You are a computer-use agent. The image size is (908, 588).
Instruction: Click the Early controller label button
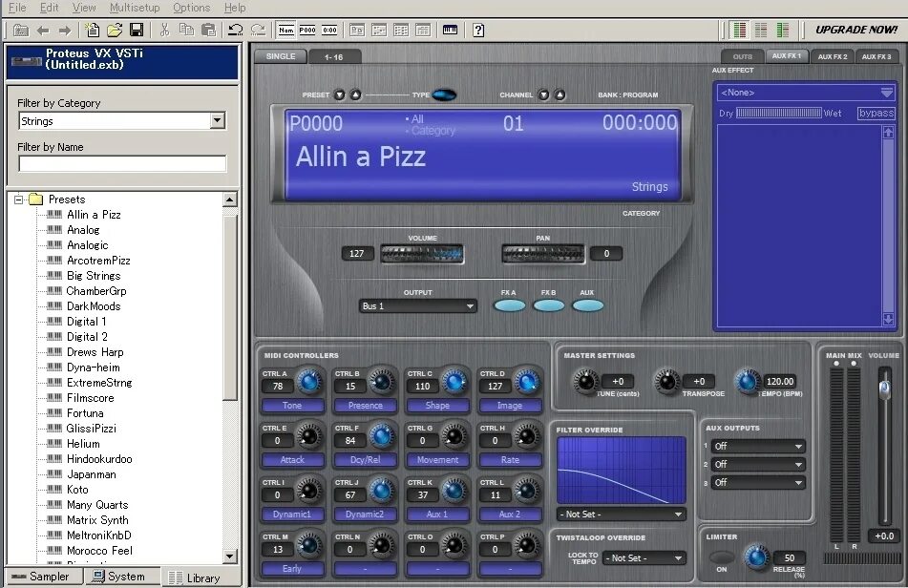point(292,569)
